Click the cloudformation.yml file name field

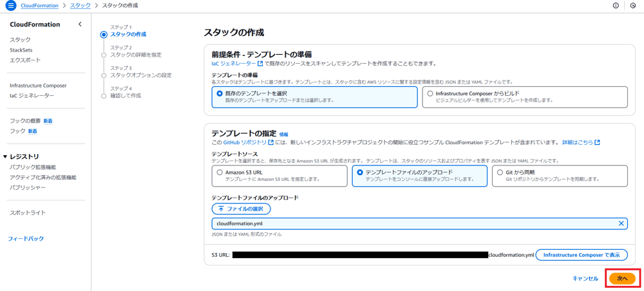(x=420, y=223)
